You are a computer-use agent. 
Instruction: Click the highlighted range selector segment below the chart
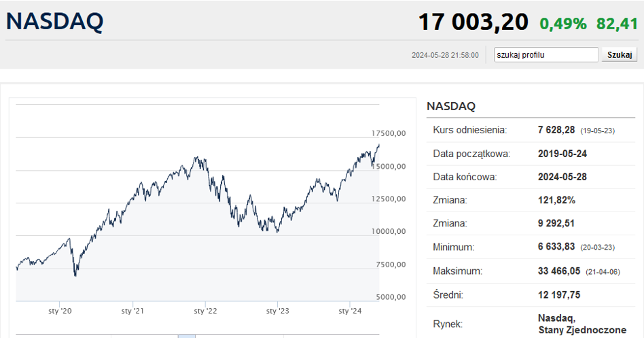186,335
